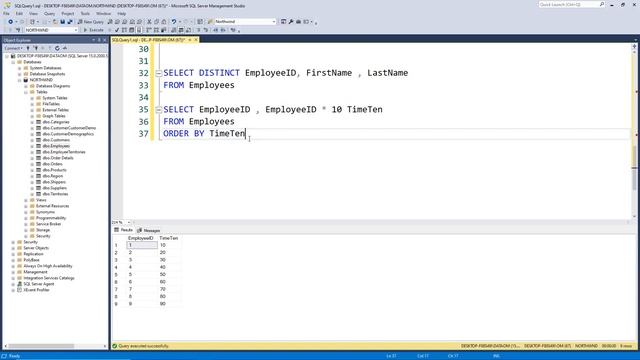The width and height of the screenshot is (640, 360).
Task: Select the Database Diagrams folder
Action: 53,86
